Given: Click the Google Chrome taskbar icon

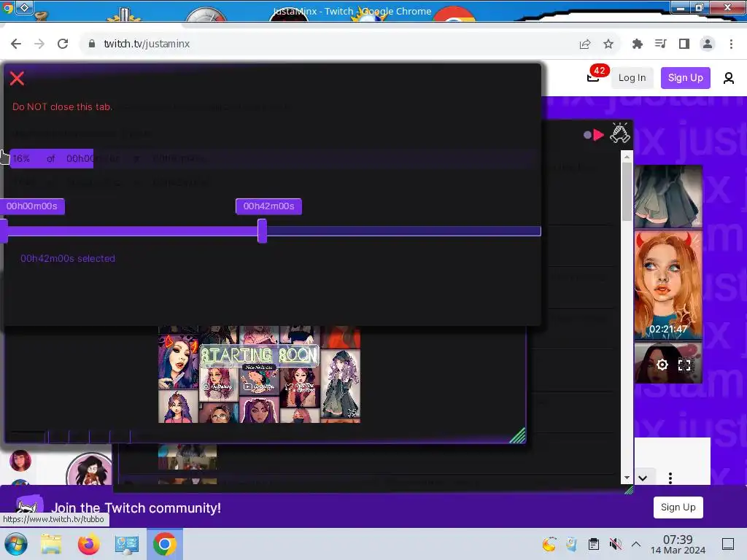Looking at the screenshot, I should pyautogui.click(x=165, y=544).
